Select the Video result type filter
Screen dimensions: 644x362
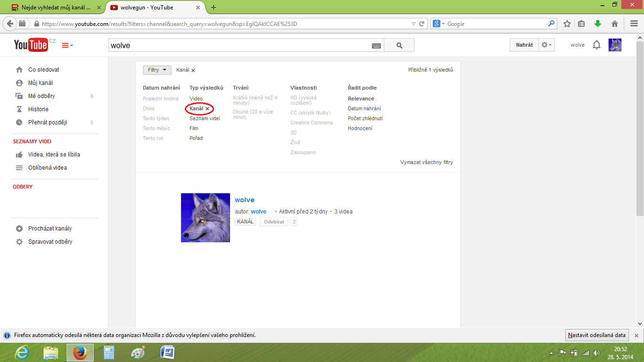tap(196, 99)
